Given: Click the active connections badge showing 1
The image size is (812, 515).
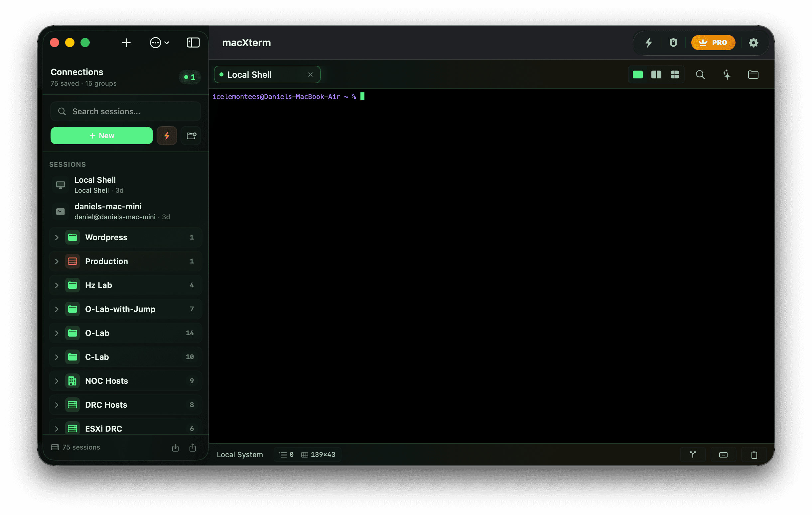Looking at the screenshot, I should pos(190,77).
